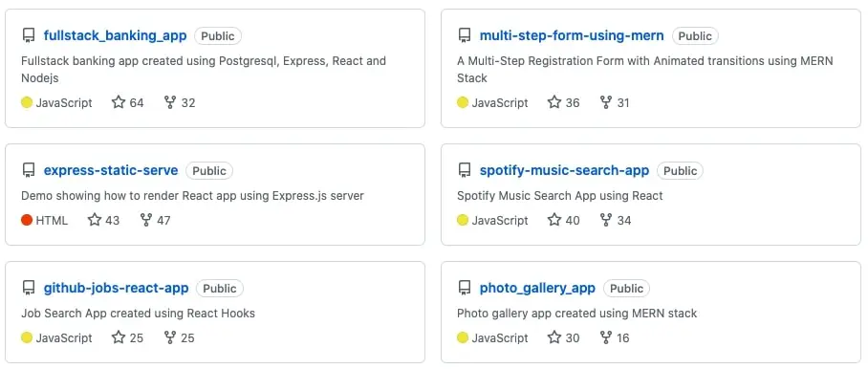Click the fork icon showing 47 forks
This screenshot has height=369, width=868.
[x=146, y=220]
